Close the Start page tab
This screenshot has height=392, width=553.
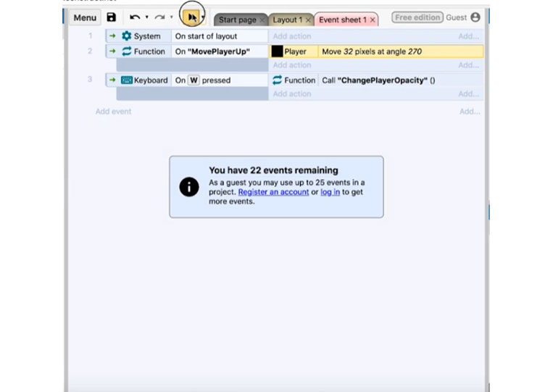coord(262,20)
